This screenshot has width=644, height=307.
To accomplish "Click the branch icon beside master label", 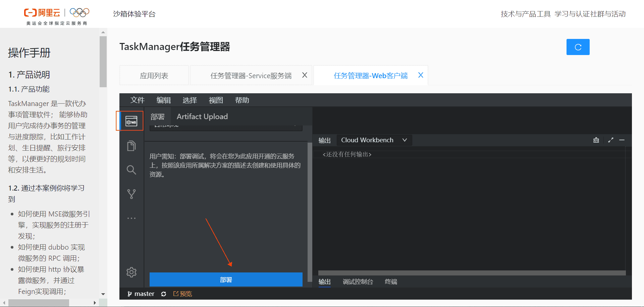I will point(129,294).
